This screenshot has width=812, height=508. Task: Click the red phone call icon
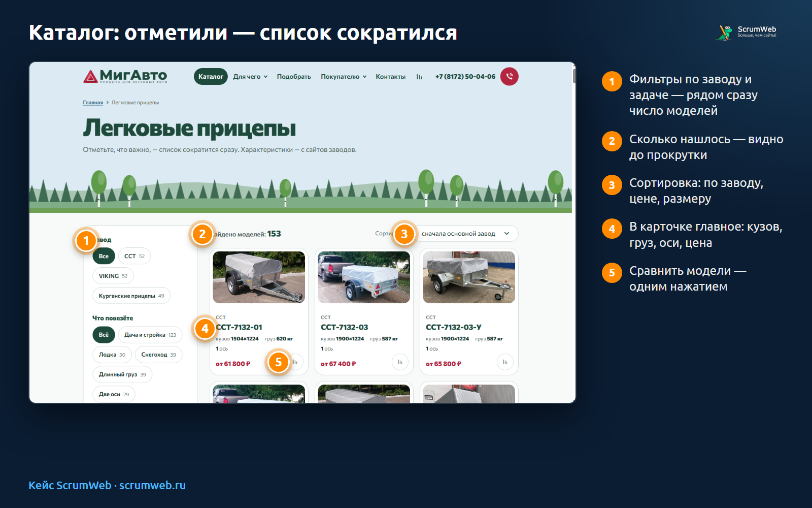509,77
